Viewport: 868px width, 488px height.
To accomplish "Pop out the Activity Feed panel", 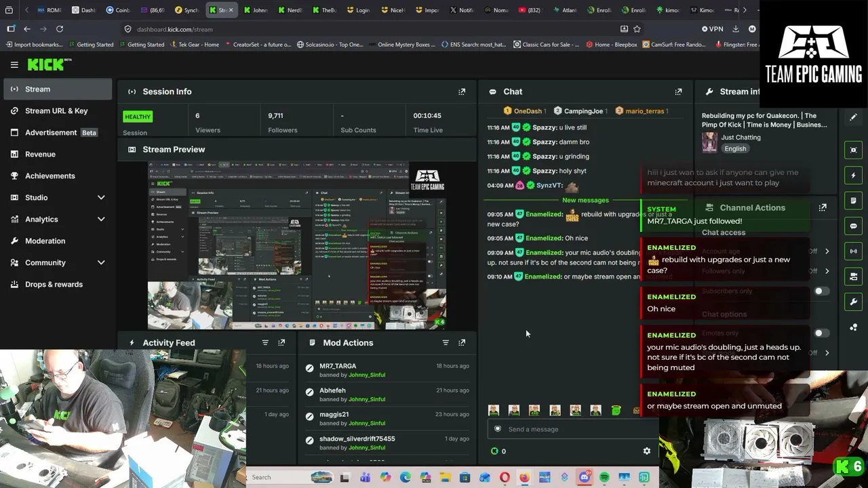I will click(x=281, y=342).
